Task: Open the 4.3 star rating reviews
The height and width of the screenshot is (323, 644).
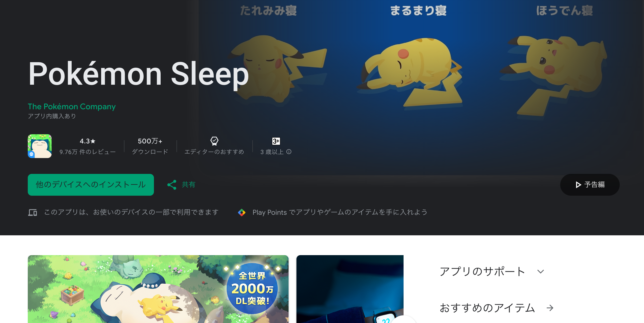Action: (88, 146)
